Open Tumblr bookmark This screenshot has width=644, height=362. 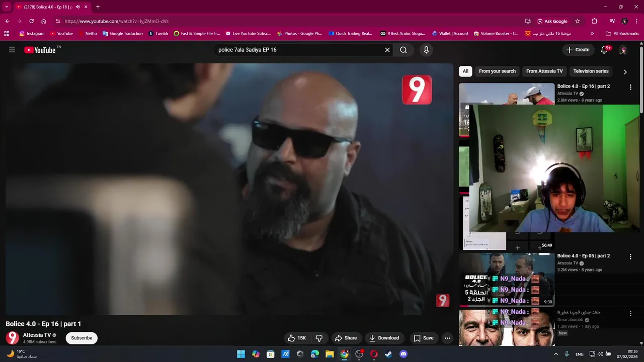click(158, 34)
